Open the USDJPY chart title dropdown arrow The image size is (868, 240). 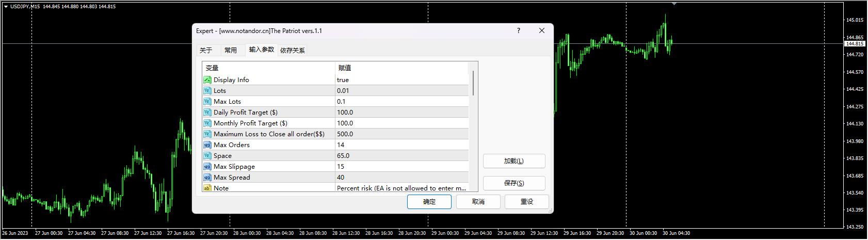point(6,7)
